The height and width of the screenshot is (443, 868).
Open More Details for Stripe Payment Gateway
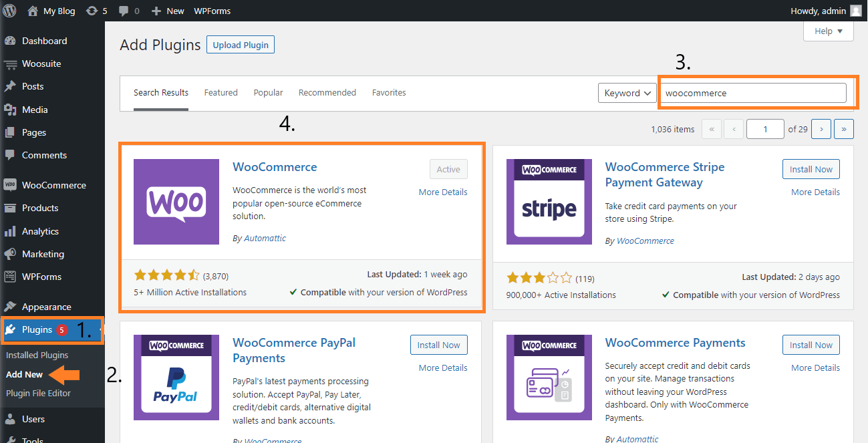pyautogui.click(x=815, y=192)
